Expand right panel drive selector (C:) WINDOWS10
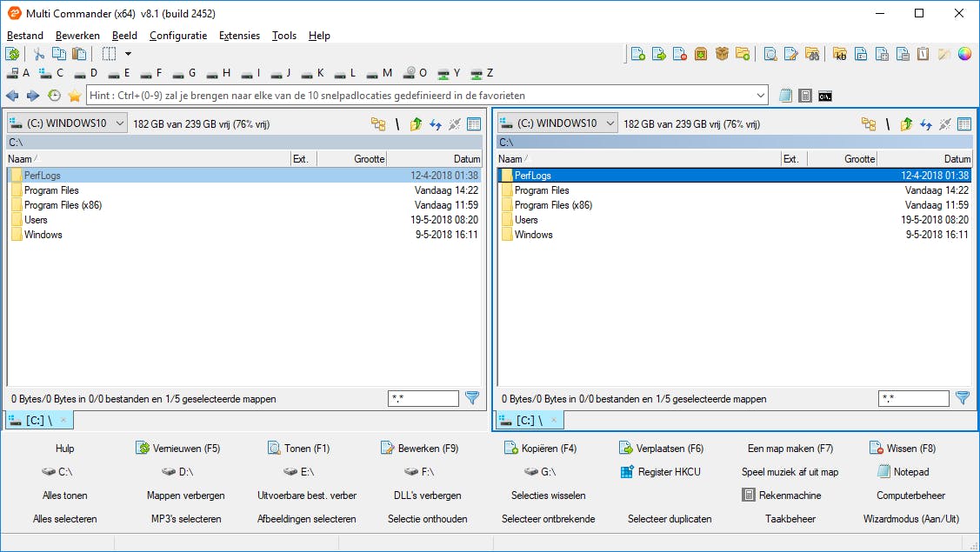 pos(557,123)
